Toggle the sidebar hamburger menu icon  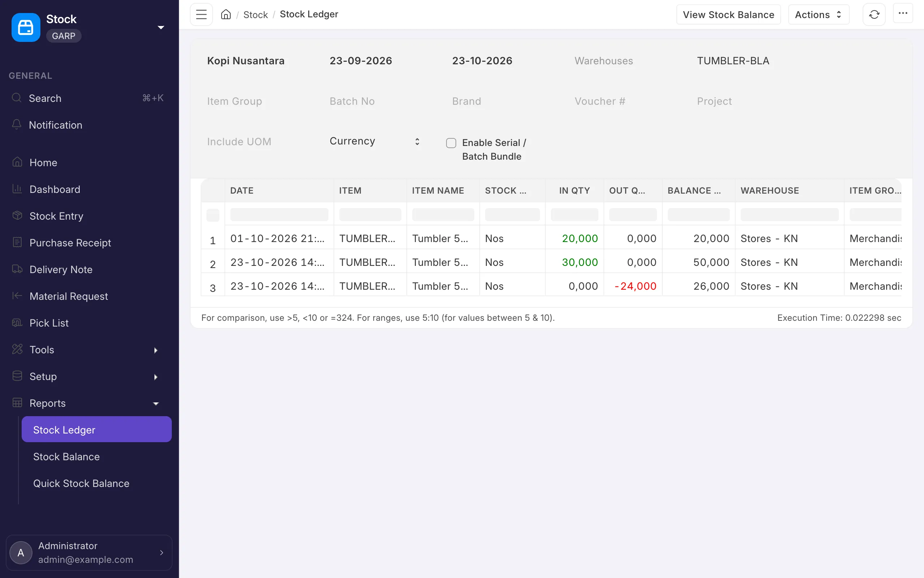(201, 14)
